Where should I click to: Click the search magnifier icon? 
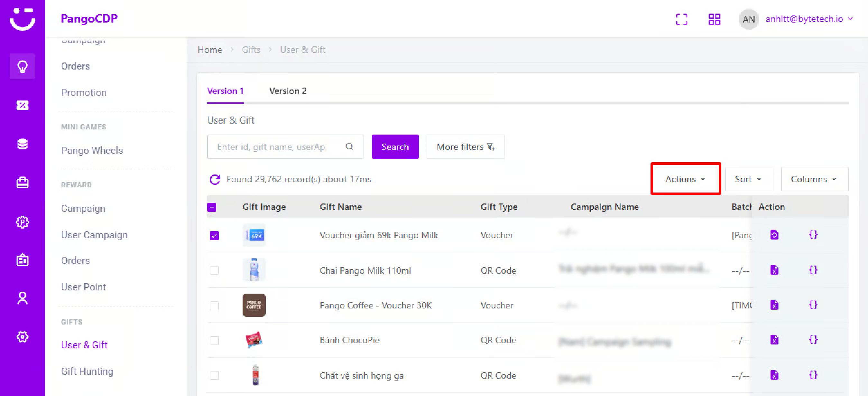(x=349, y=147)
